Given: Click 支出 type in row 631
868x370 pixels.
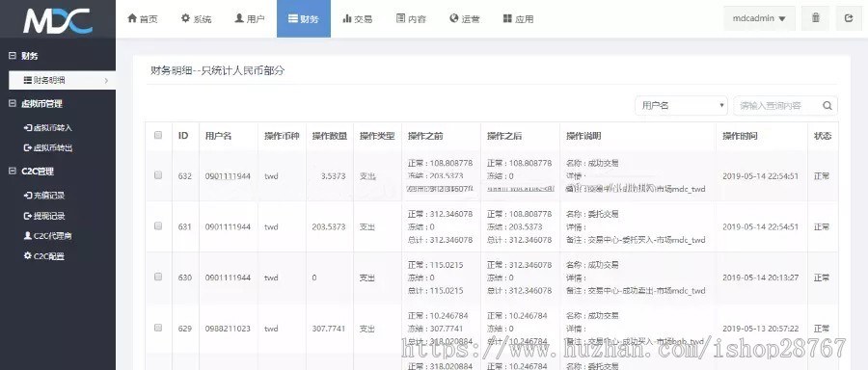Looking at the screenshot, I should [x=367, y=226].
